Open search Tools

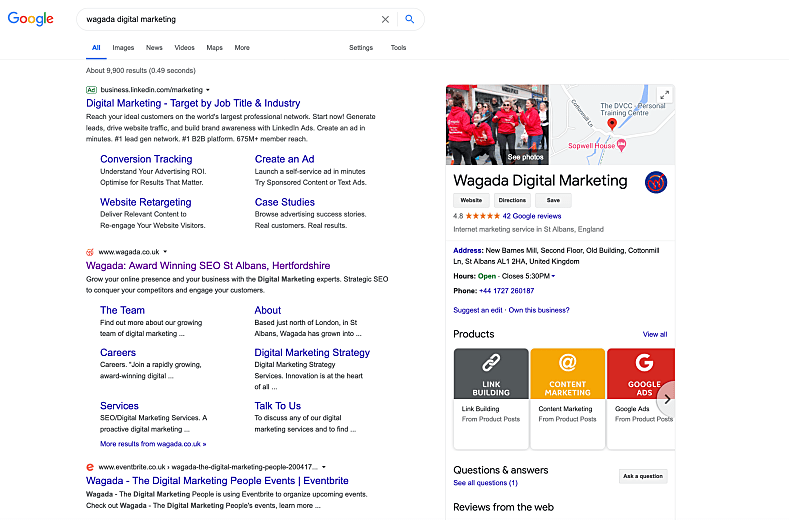(x=399, y=47)
